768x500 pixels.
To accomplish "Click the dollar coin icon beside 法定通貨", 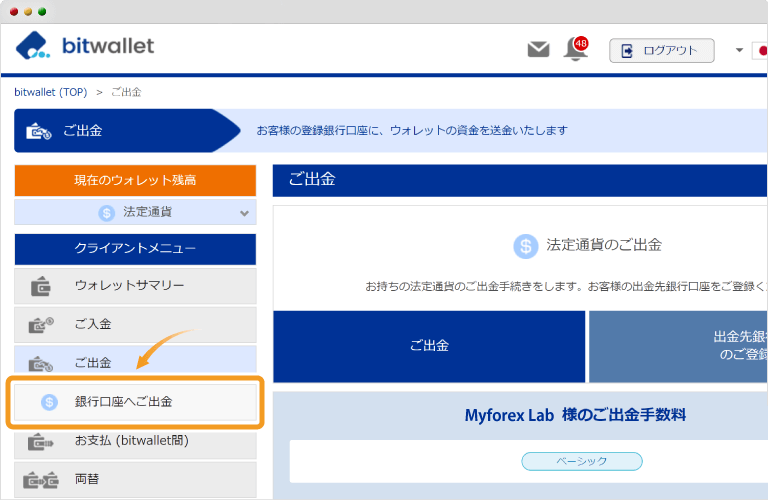I will pyautogui.click(x=106, y=213).
